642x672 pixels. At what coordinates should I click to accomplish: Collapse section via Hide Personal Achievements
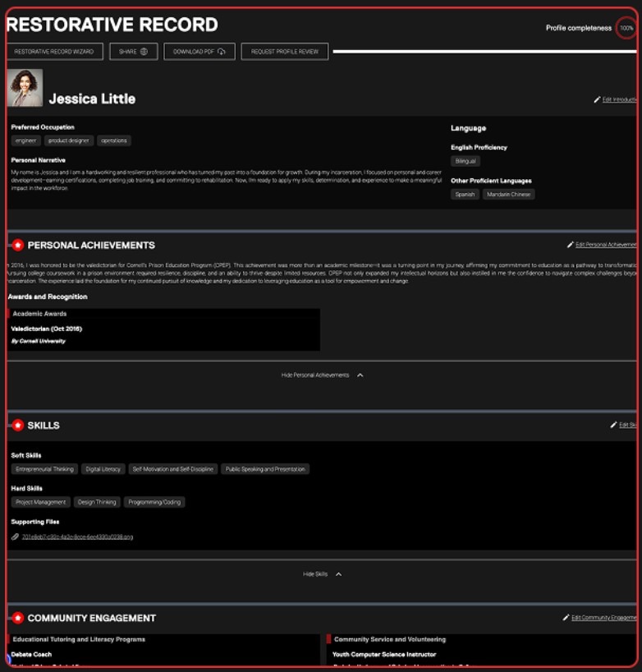[x=315, y=375]
